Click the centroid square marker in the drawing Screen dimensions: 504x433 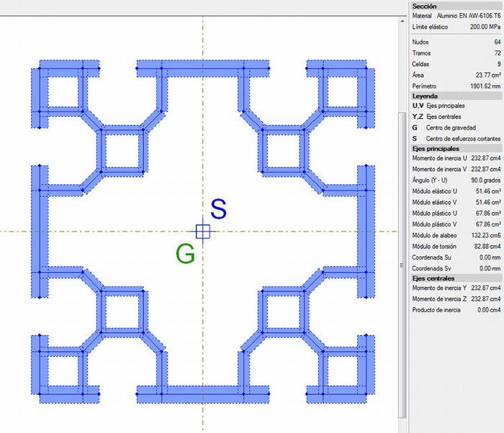[x=203, y=231]
